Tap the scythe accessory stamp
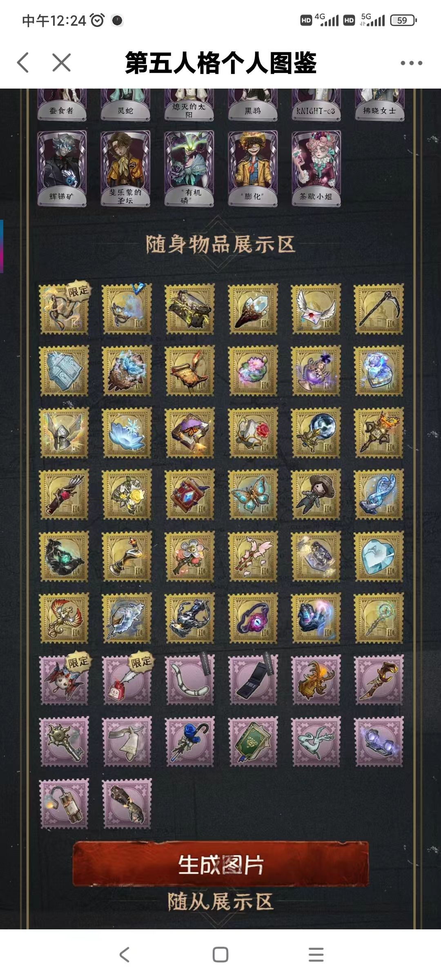Image resolution: width=441 pixels, height=980 pixels. tap(379, 309)
